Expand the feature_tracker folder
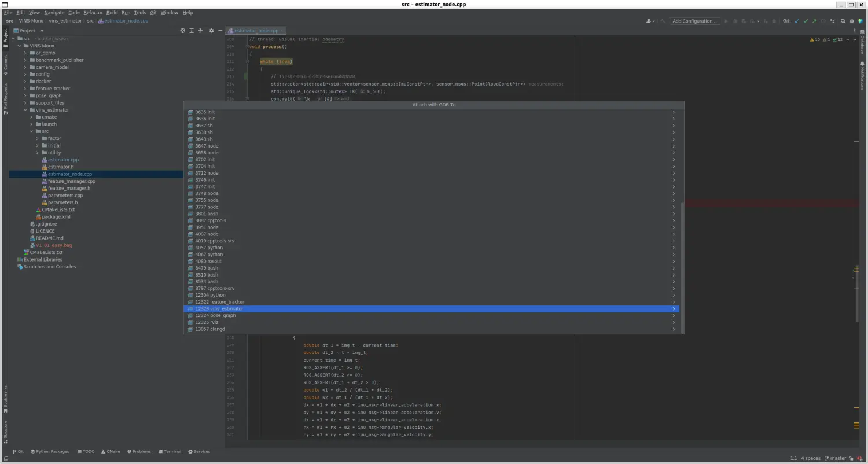This screenshot has width=868, height=464. (25, 89)
